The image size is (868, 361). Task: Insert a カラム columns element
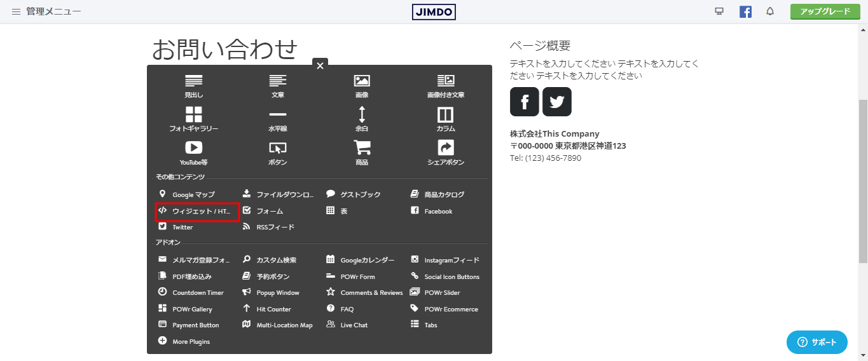446,119
